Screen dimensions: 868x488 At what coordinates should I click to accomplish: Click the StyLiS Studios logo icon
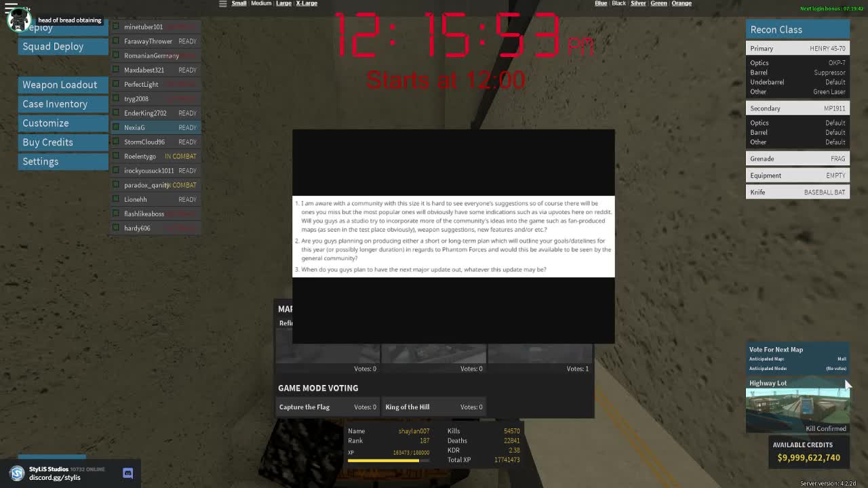pos(17,473)
